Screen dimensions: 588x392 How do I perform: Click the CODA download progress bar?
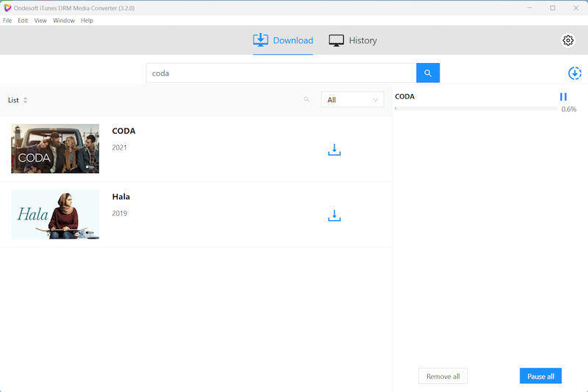[x=476, y=109]
